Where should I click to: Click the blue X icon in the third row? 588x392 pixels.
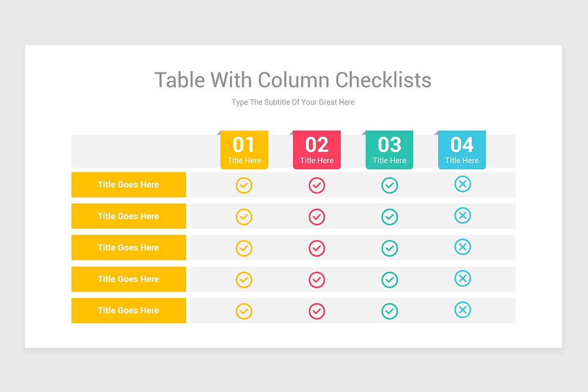463,247
